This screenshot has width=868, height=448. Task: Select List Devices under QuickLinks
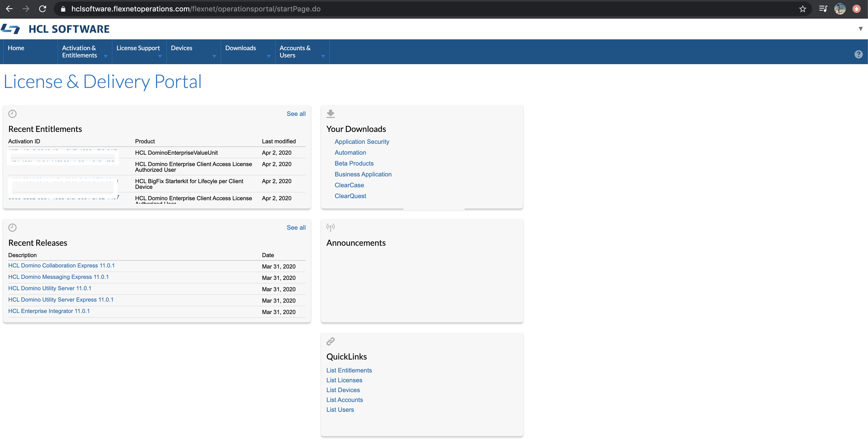point(343,390)
